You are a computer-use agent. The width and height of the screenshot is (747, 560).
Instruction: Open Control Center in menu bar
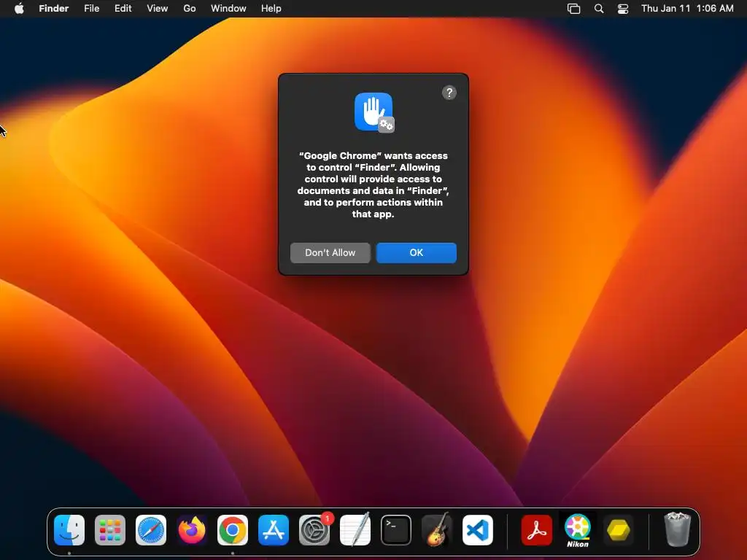[623, 9]
